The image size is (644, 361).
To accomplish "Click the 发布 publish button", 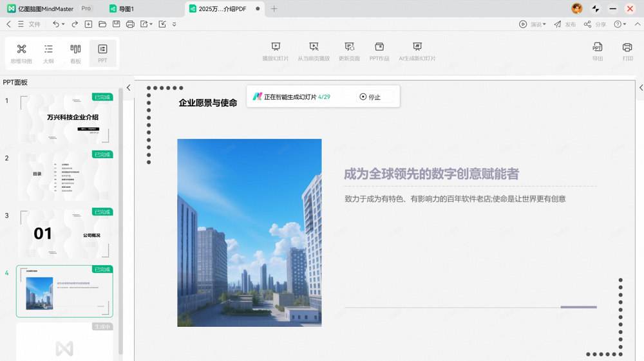I will tap(565, 24).
